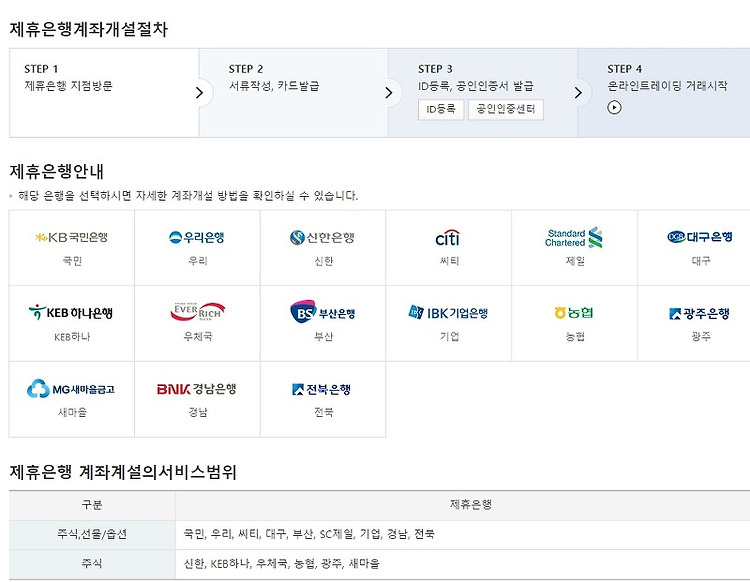Click the STEP 2 heading
Viewport: 750px width, 582px height.
246,69
